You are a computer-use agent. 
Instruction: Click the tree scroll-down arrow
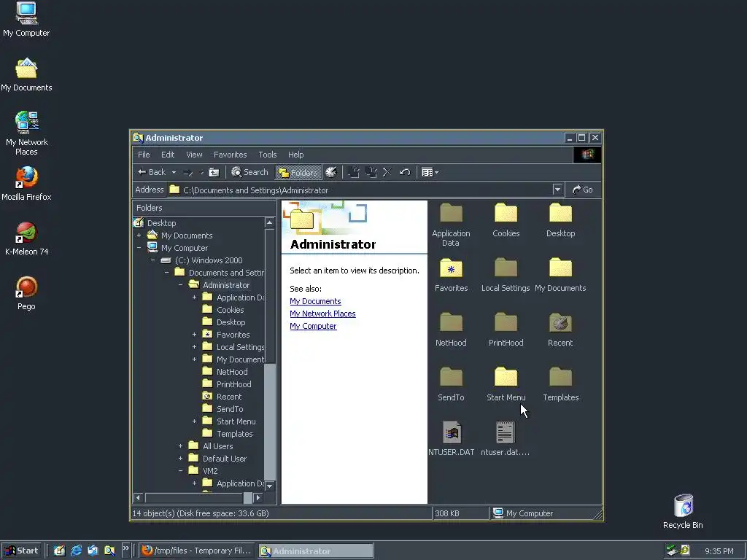click(x=270, y=486)
